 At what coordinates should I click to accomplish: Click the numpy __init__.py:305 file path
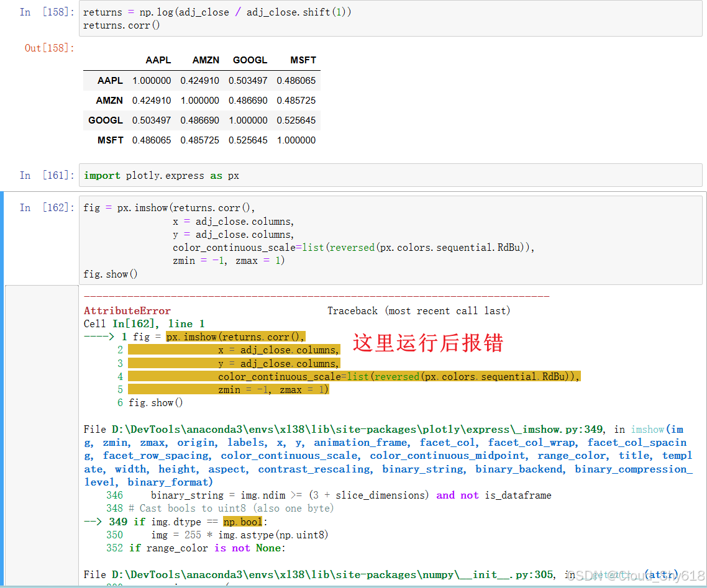332,574
